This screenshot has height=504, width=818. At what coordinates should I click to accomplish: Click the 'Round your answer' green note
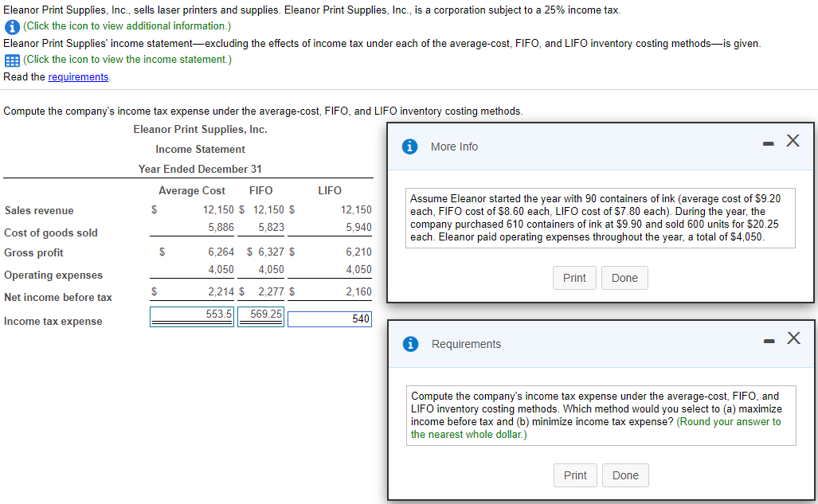pyautogui.click(x=596, y=428)
